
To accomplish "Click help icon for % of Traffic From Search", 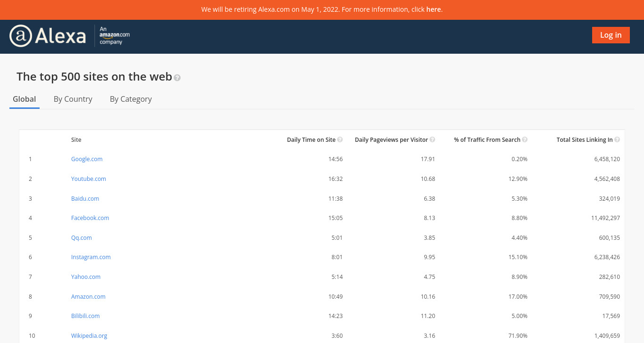I will [x=525, y=140].
